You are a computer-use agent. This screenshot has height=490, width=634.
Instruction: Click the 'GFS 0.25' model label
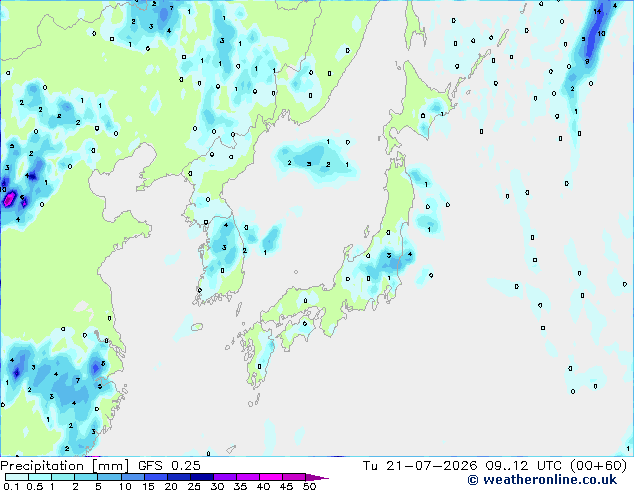(x=169, y=466)
